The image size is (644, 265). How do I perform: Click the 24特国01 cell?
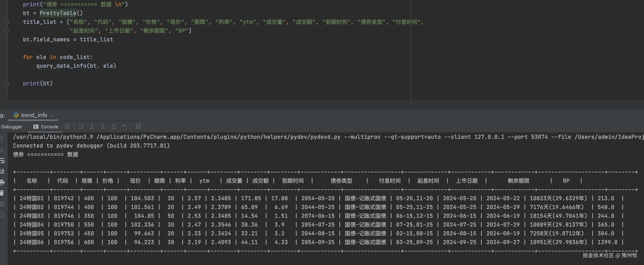pyautogui.click(x=32, y=198)
